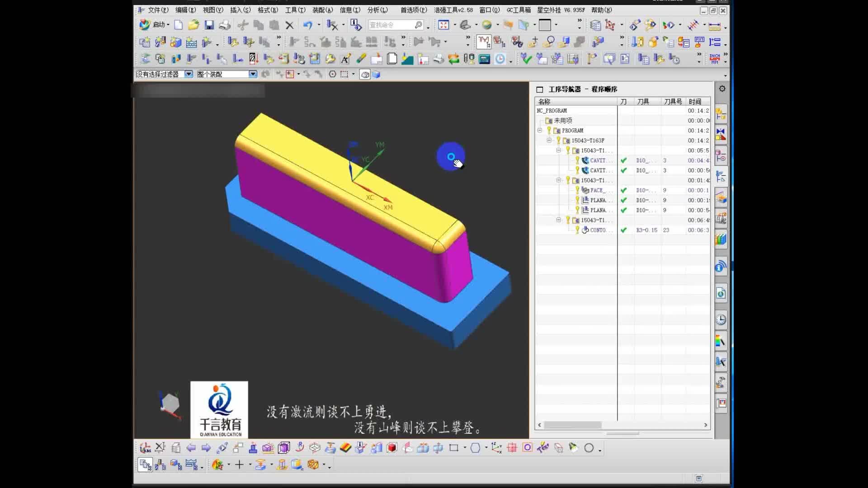Click the Create Operation icon
The height and width of the screenshot is (488, 868).
[x=207, y=42]
